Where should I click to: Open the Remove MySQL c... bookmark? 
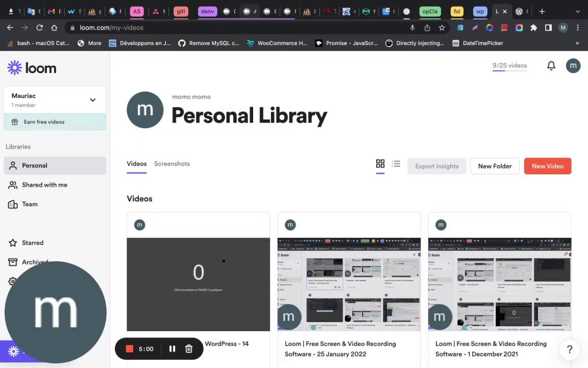[x=208, y=43]
